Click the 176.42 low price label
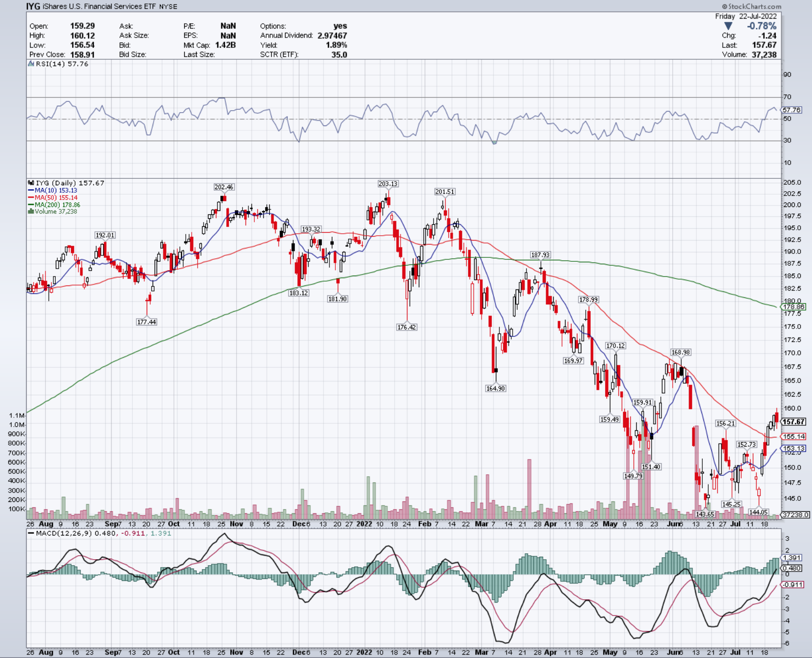812x658 pixels. (406, 327)
